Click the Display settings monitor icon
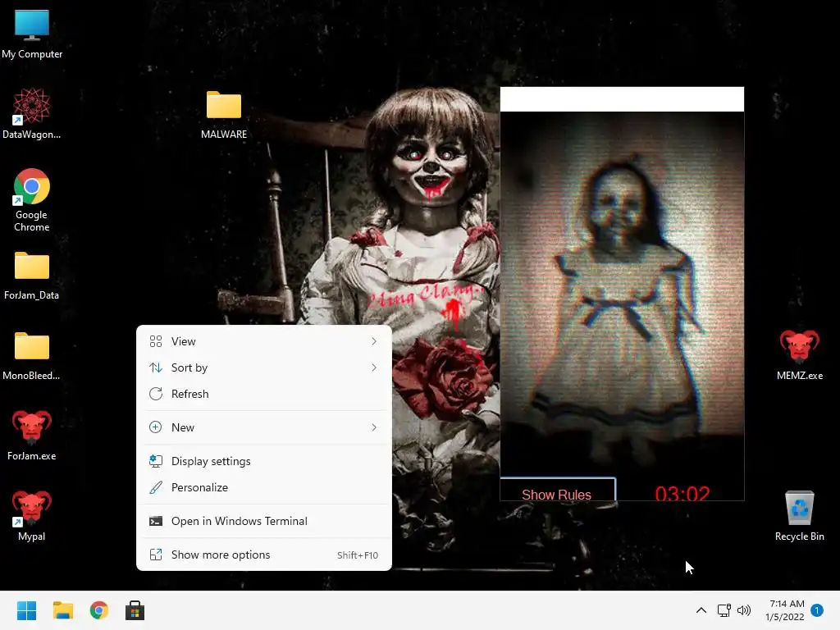Screen dimensions: 840x630 pyautogui.click(x=155, y=461)
